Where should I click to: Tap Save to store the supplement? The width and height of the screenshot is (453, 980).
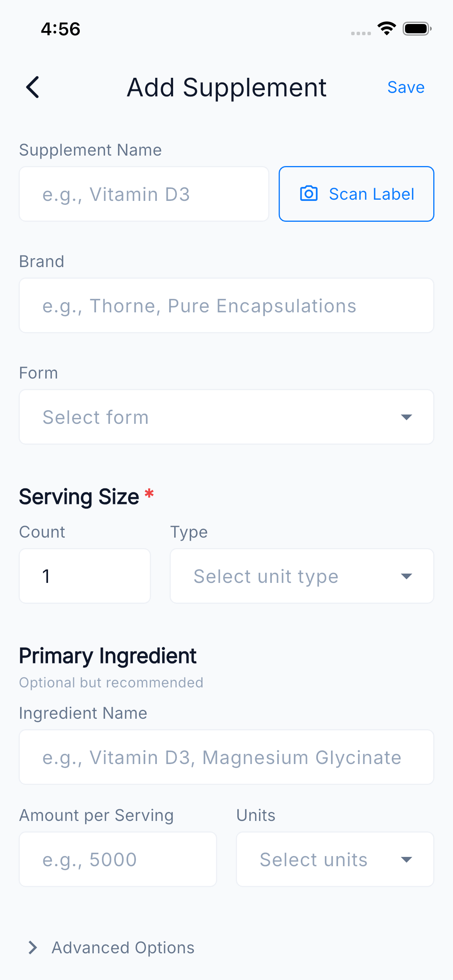click(x=405, y=87)
